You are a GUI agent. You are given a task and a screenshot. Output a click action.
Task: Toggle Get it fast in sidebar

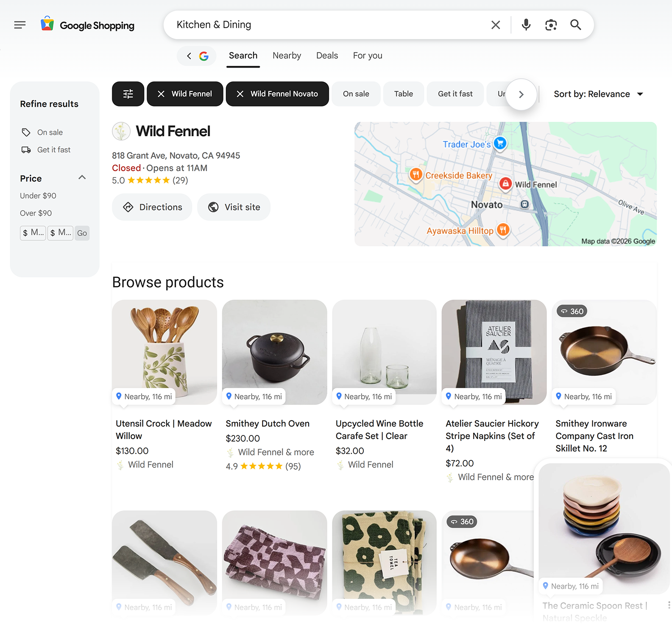pos(46,150)
